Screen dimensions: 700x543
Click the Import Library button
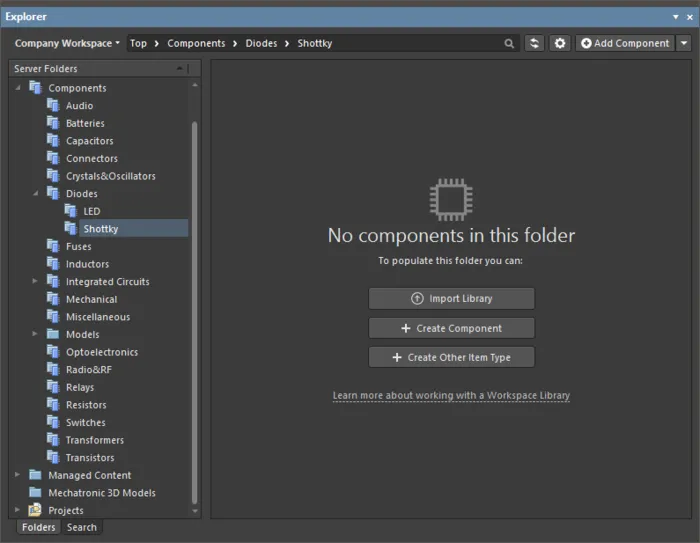coord(451,298)
